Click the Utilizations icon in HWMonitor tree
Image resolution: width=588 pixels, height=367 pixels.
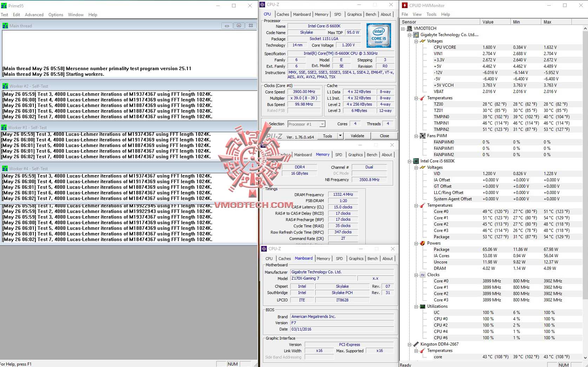coord(423,306)
